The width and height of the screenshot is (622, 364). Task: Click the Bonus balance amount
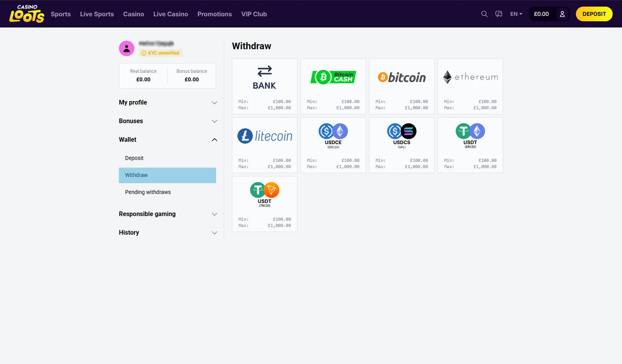point(192,80)
